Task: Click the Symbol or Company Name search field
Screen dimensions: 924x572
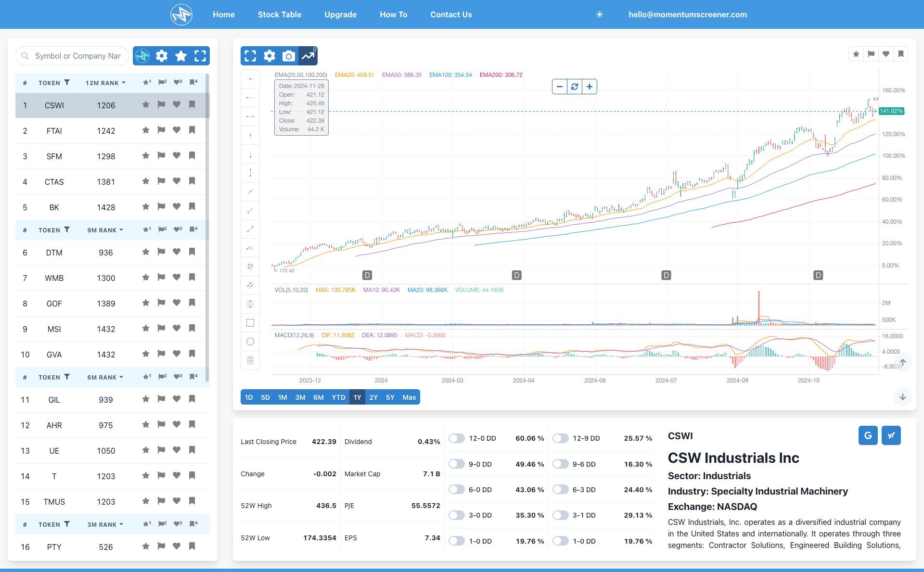Action: pyautogui.click(x=72, y=56)
